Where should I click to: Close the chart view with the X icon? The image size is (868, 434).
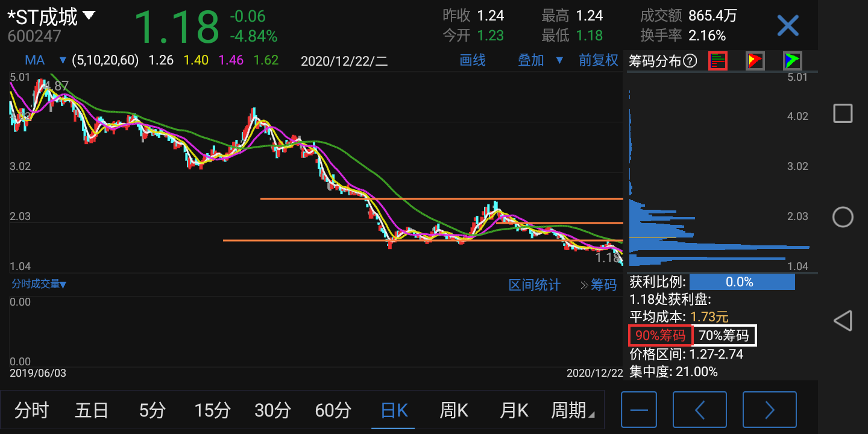[x=787, y=26]
